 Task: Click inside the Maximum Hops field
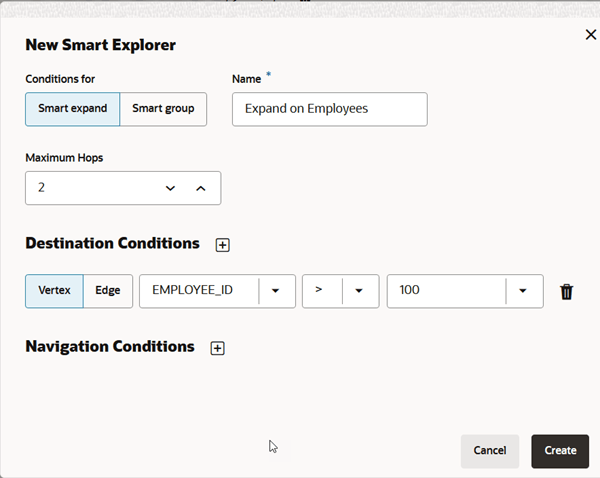[90, 188]
